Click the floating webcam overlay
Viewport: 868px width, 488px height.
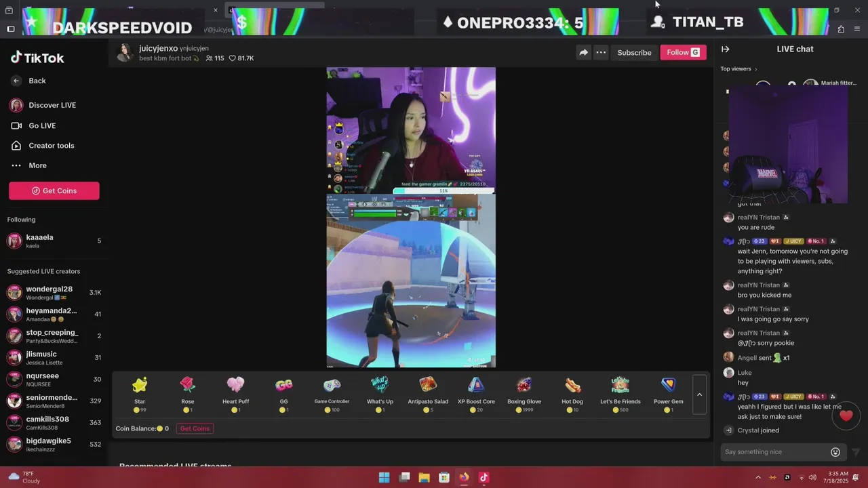pyautogui.click(x=788, y=144)
